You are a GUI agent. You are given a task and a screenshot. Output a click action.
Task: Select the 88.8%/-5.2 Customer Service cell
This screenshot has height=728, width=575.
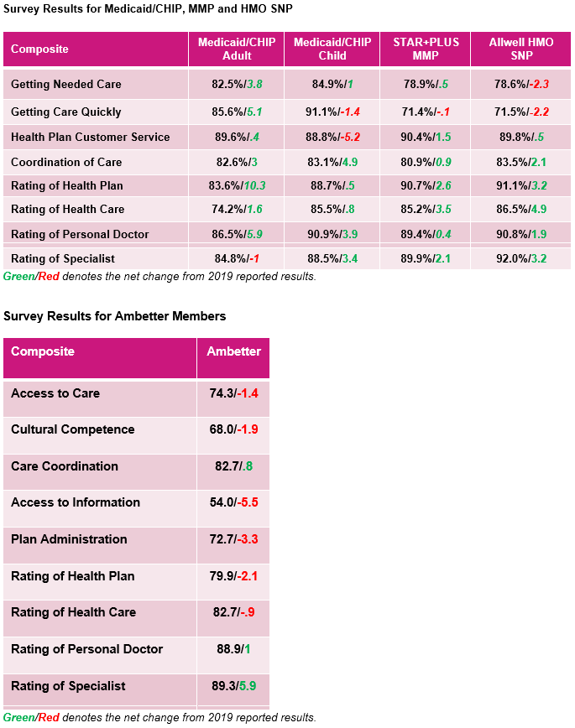332,137
